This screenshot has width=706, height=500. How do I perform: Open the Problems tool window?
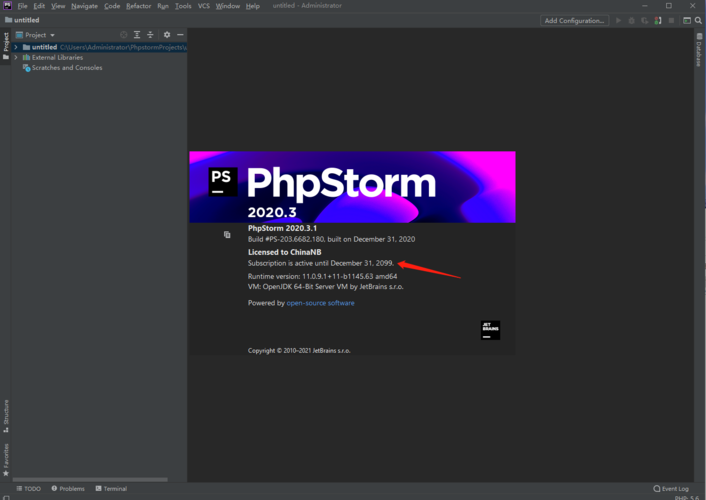68,489
